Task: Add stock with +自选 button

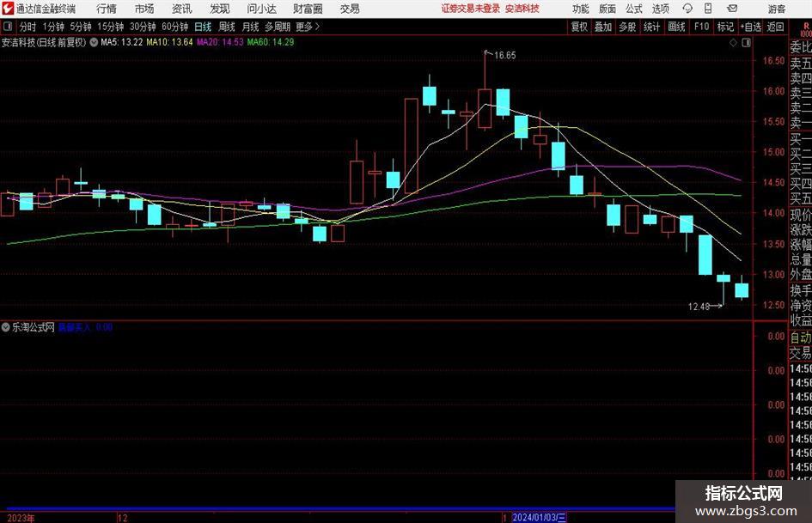Action: click(x=751, y=27)
